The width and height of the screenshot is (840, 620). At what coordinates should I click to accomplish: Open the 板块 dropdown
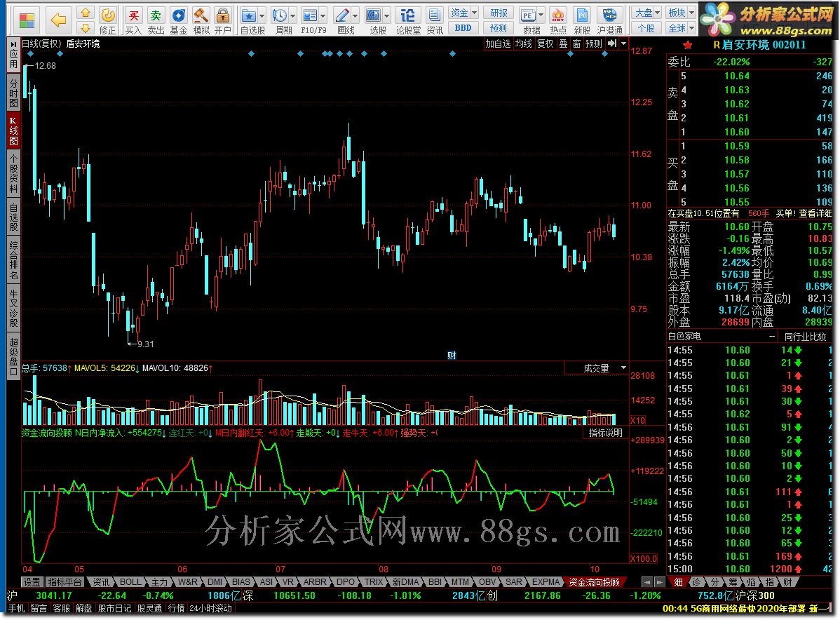coord(680,13)
